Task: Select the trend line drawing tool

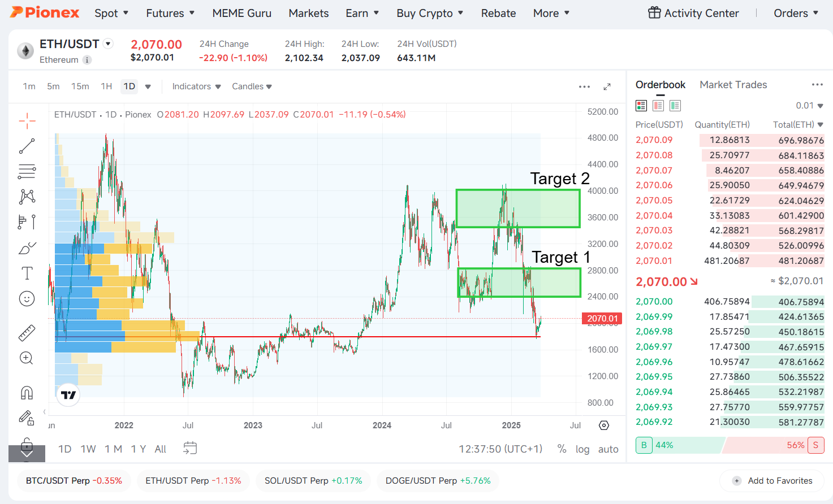Action: pos(27,146)
